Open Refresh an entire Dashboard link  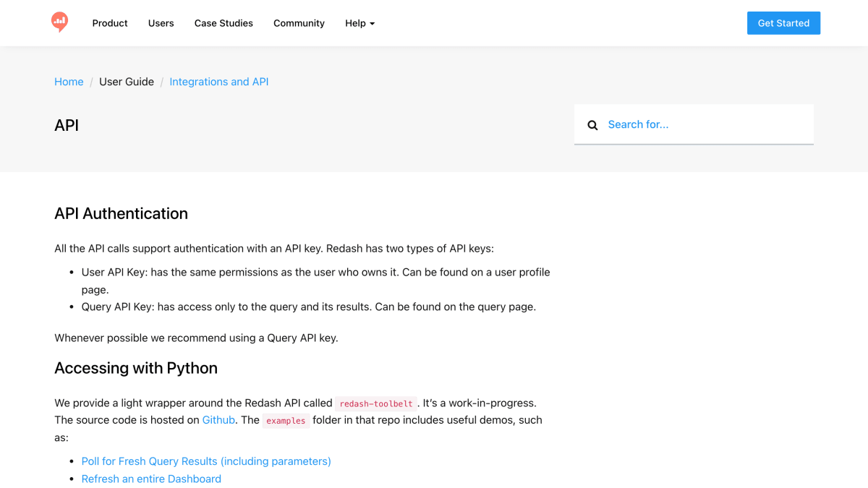tap(151, 479)
